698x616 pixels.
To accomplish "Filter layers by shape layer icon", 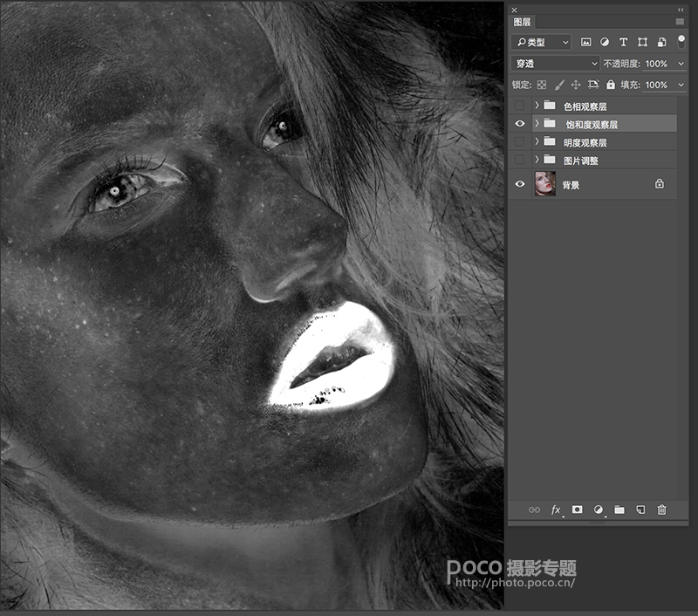I will click(x=642, y=42).
